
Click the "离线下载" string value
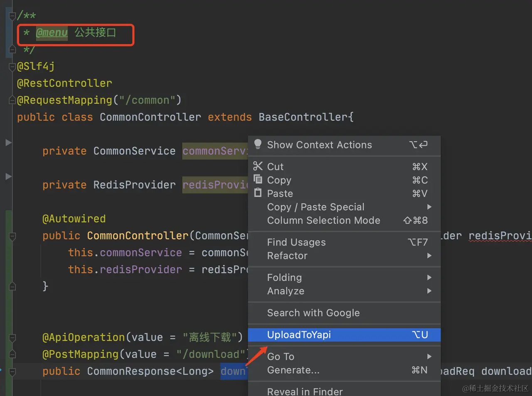[209, 337]
